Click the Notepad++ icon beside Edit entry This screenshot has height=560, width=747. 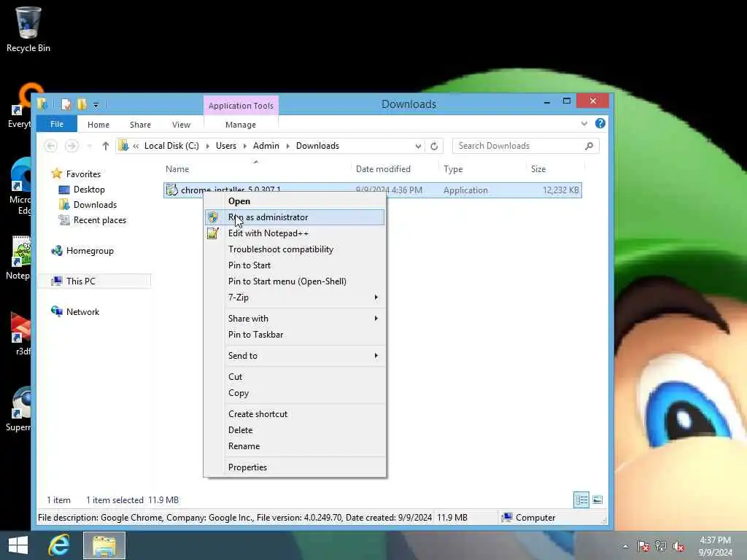[212, 233]
